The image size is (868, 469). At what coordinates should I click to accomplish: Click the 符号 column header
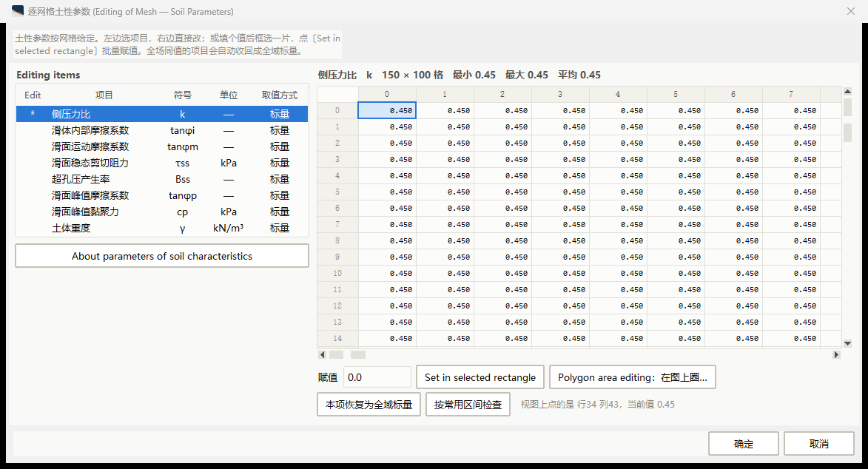[x=183, y=95]
